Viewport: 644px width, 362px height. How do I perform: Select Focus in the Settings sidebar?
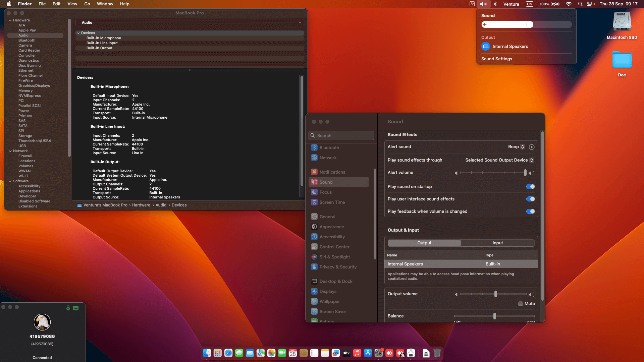(326, 192)
